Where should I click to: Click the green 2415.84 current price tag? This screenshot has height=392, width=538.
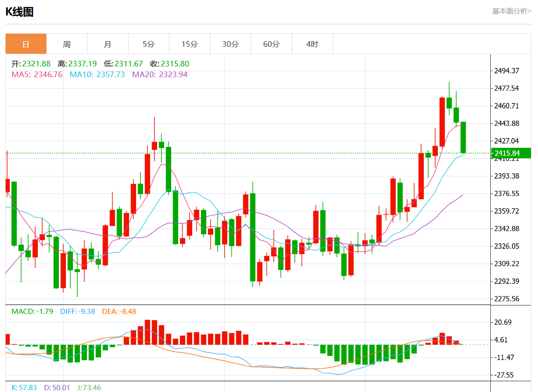[x=511, y=153]
